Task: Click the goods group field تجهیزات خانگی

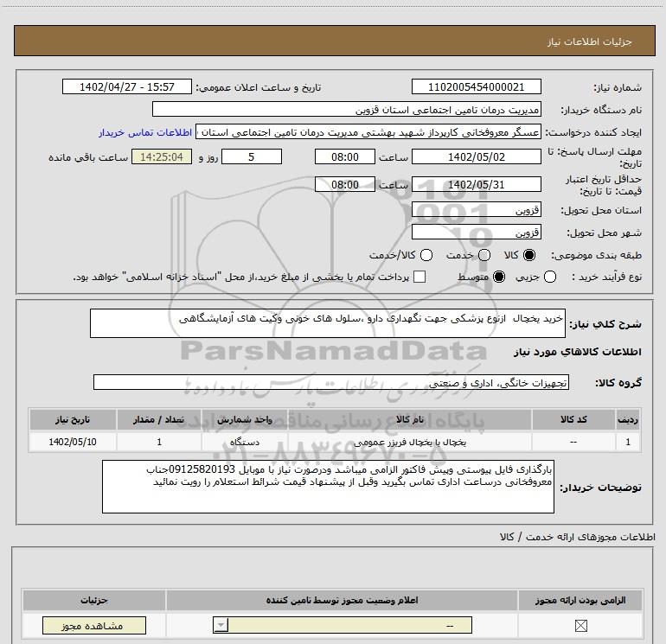Action: 331,382
